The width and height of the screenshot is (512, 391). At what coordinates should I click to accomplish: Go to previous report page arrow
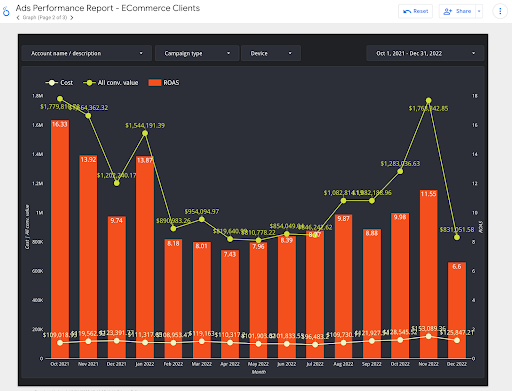(18, 18)
